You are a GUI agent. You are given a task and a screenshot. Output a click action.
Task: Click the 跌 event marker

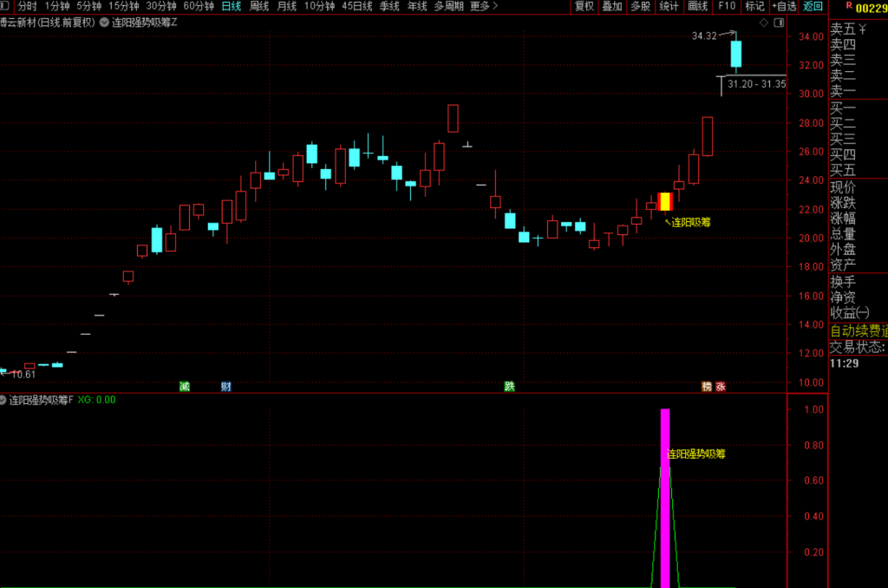510,386
